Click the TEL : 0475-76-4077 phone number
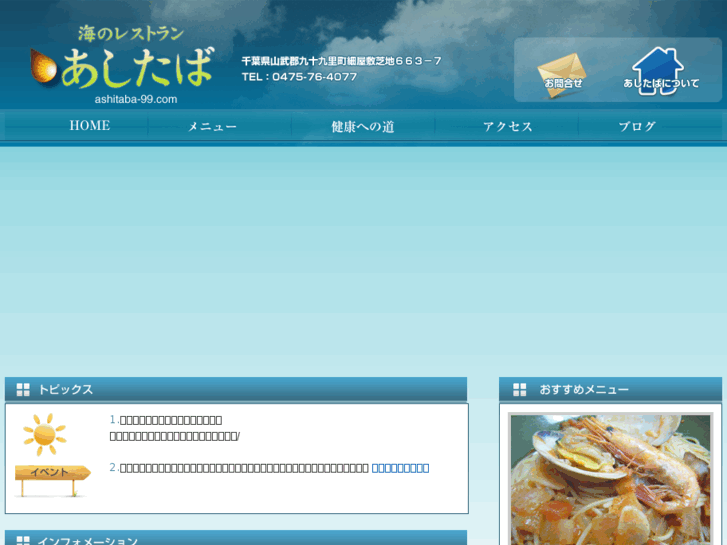This screenshot has height=545, width=727. [299, 77]
